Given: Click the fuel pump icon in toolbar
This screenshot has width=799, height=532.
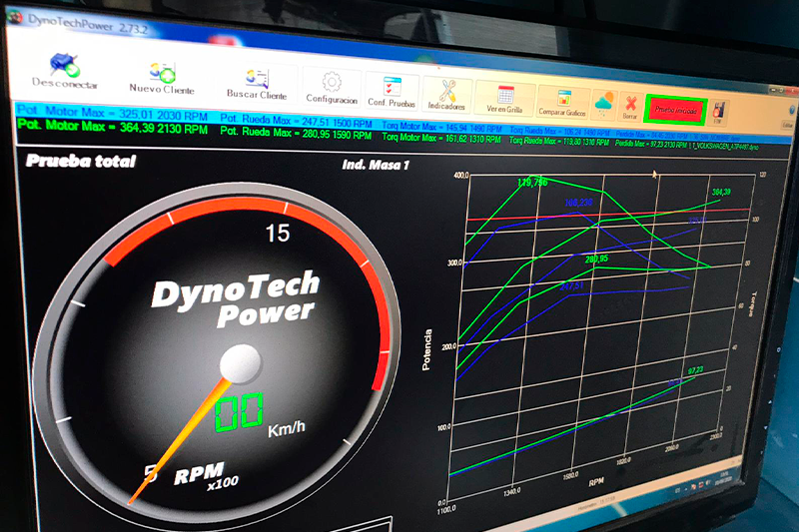Looking at the screenshot, I should pyautogui.click(x=718, y=110).
